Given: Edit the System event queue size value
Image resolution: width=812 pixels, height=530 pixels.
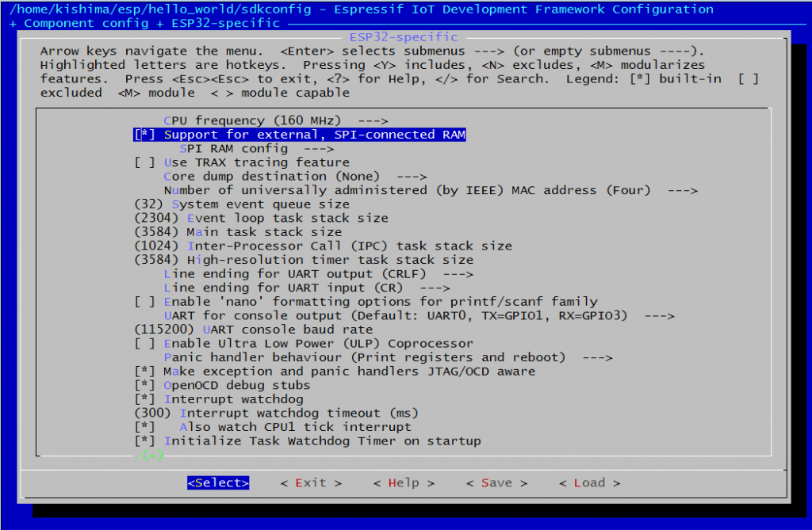Looking at the screenshot, I should click(x=242, y=204).
